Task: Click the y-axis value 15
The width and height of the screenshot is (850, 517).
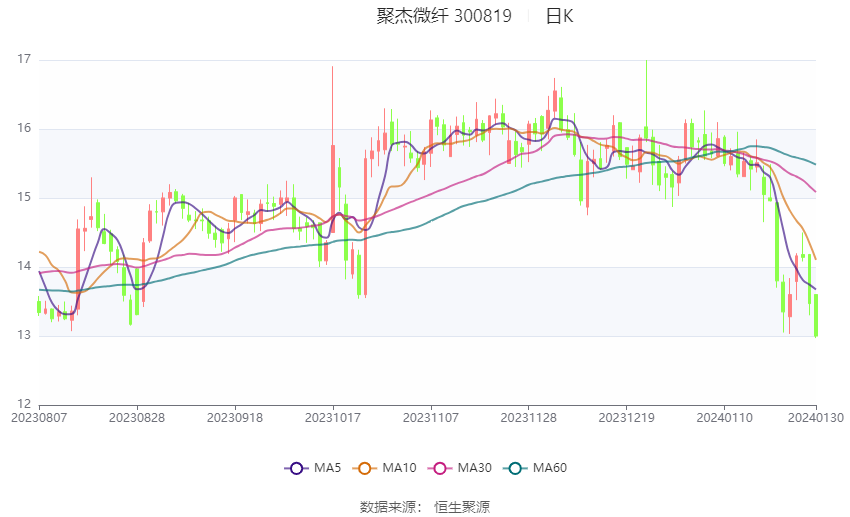Action: 24,197
